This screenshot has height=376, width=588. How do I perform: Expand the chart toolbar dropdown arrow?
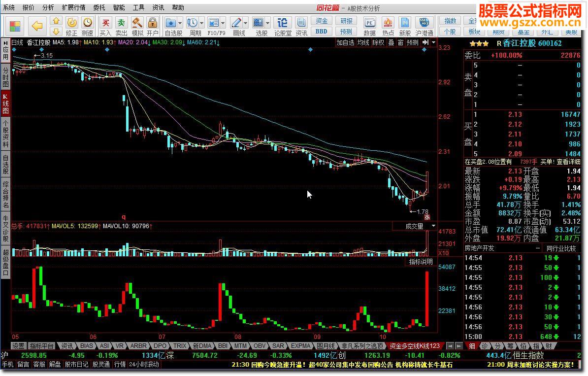433,42
